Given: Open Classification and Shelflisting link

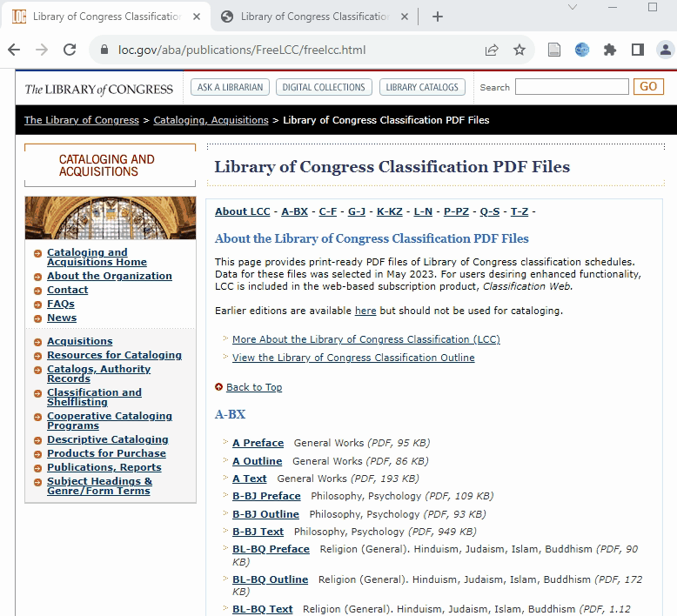Looking at the screenshot, I should pyautogui.click(x=94, y=397).
